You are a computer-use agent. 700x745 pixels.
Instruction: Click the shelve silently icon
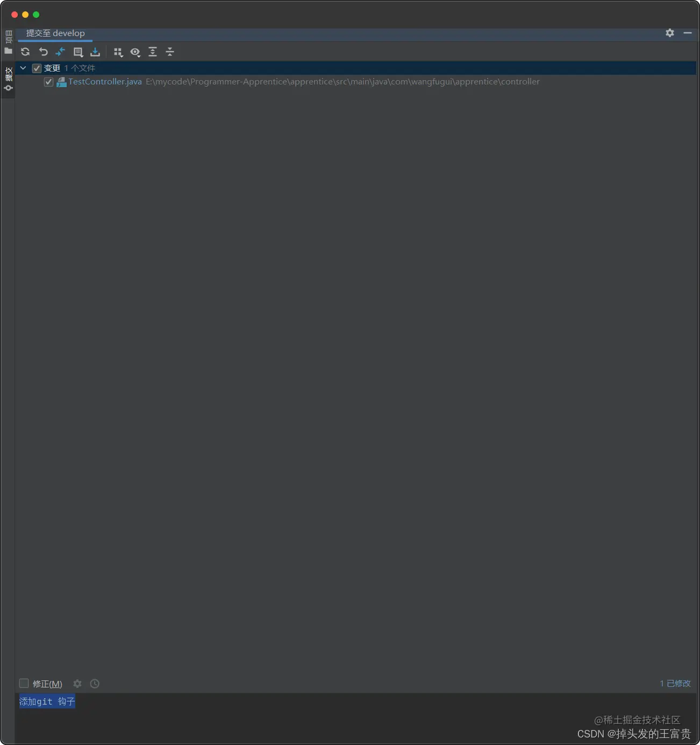coord(95,52)
